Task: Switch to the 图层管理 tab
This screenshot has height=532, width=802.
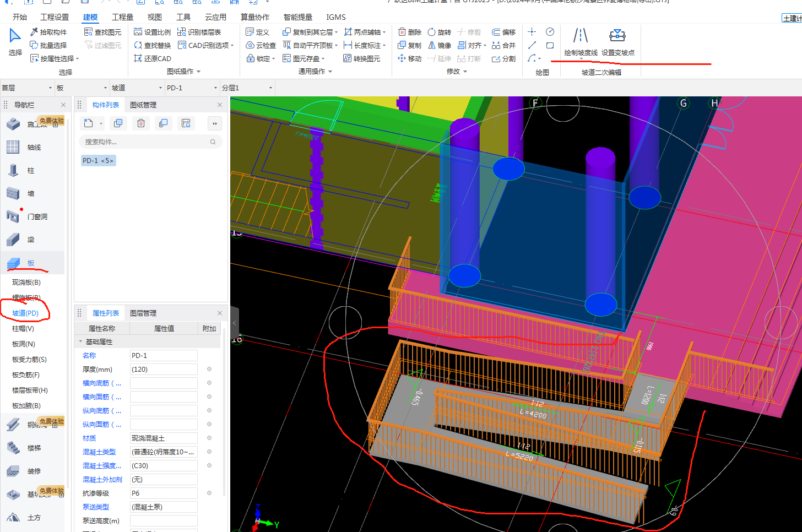Action: point(143,313)
